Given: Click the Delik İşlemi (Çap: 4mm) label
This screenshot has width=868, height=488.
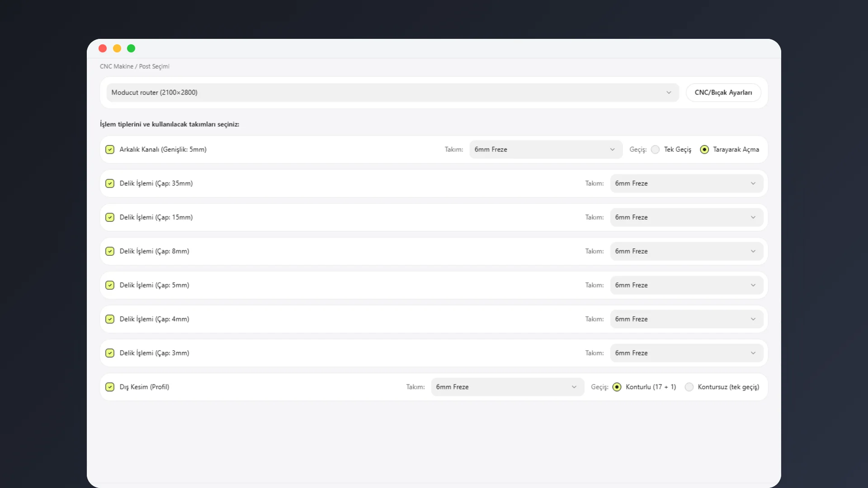Looking at the screenshot, I should (154, 319).
